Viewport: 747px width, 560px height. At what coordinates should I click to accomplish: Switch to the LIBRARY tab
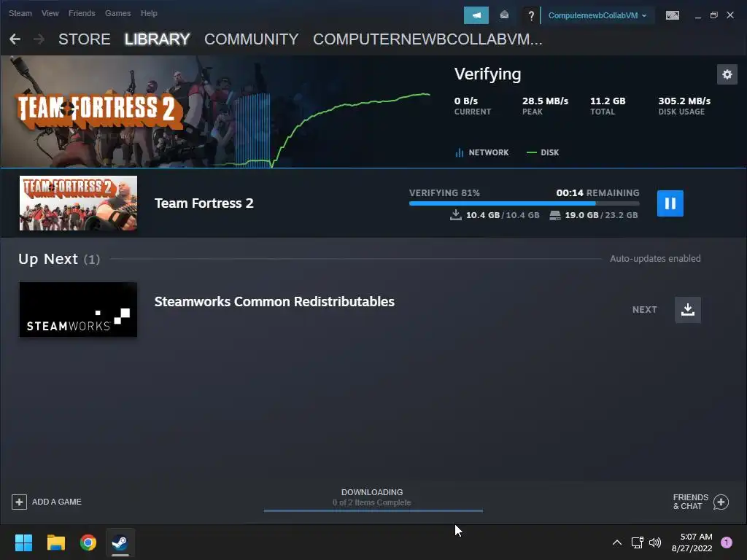[x=158, y=39]
